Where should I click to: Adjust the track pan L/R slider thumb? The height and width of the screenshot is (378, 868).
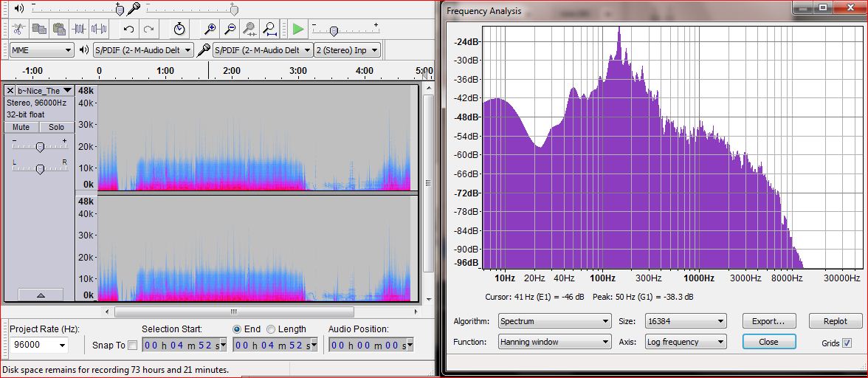point(40,169)
